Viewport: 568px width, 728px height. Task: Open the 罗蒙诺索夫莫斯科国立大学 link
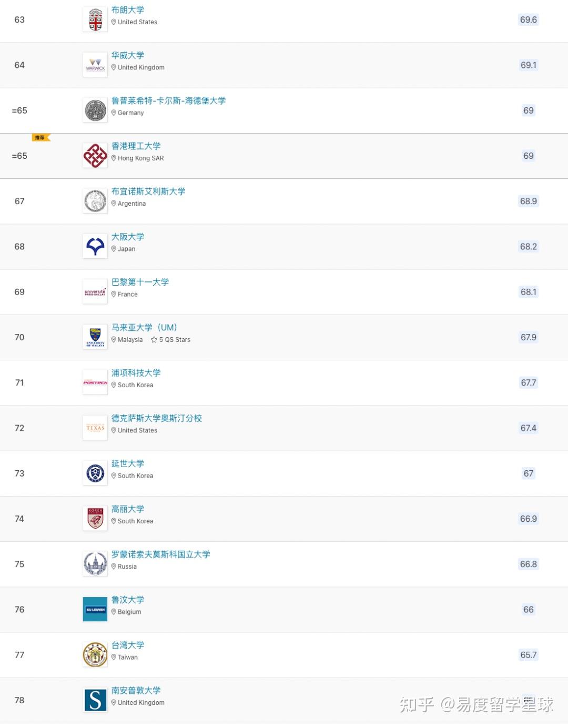[160, 554]
